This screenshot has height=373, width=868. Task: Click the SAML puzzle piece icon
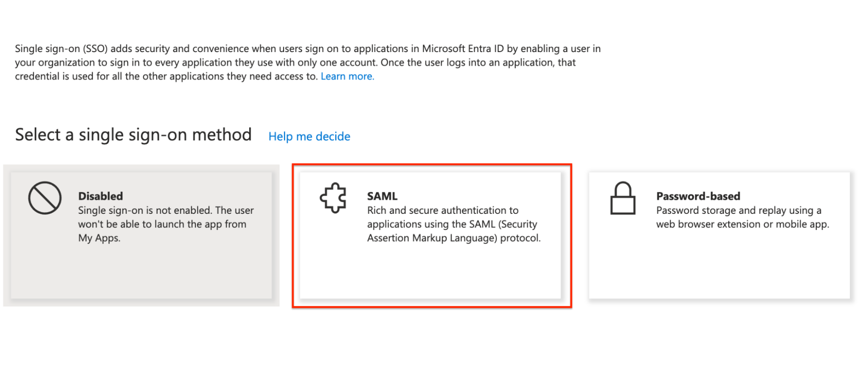(x=333, y=198)
